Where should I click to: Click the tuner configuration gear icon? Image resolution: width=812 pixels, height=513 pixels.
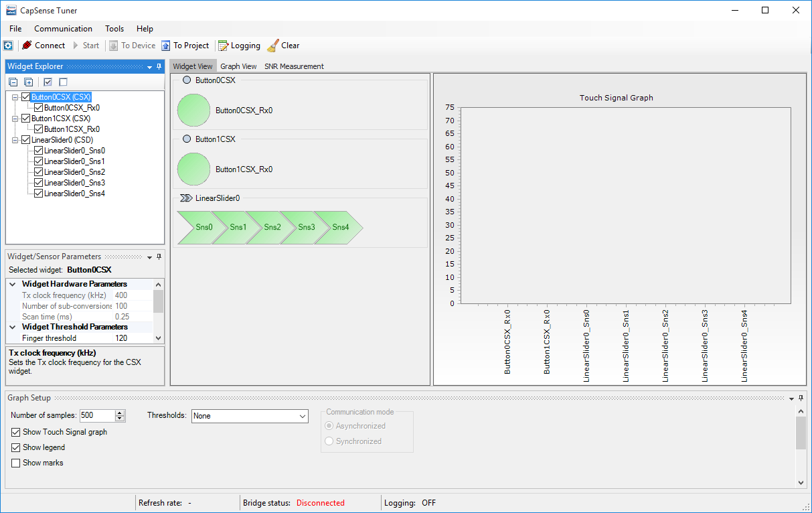pos(8,46)
